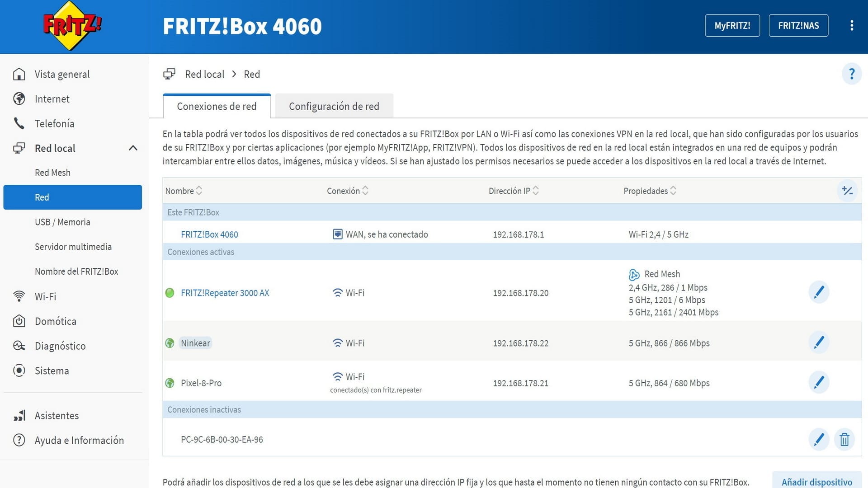The height and width of the screenshot is (488, 868).
Task: Click the FRITZ! logo
Action: pyautogui.click(x=72, y=26)
